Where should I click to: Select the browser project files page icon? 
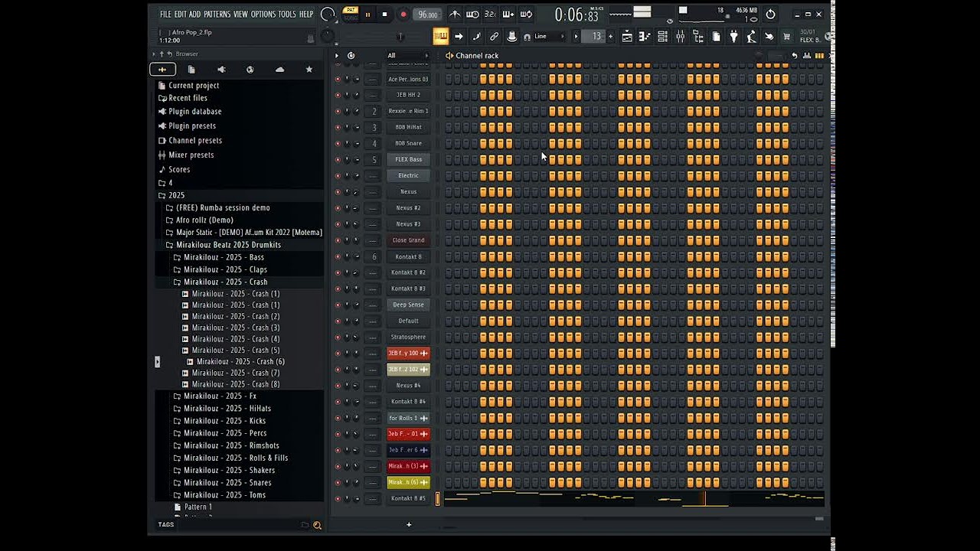(x=191, y=70)
